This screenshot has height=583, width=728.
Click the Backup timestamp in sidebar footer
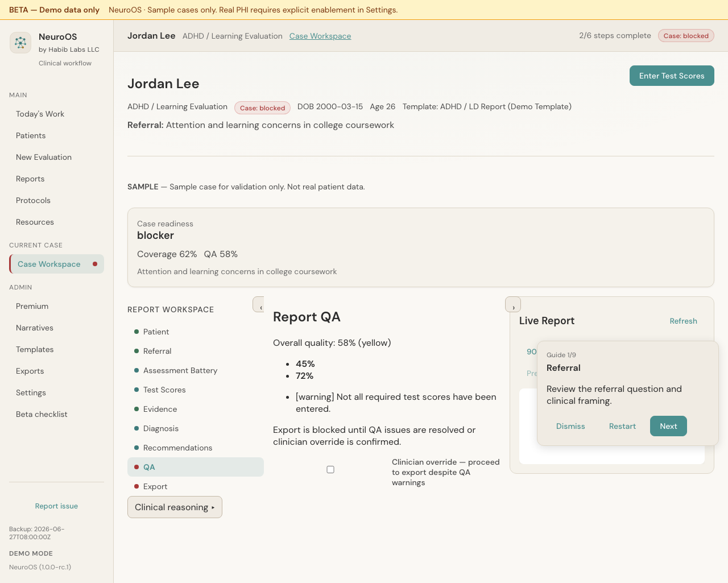click(36, 533)
